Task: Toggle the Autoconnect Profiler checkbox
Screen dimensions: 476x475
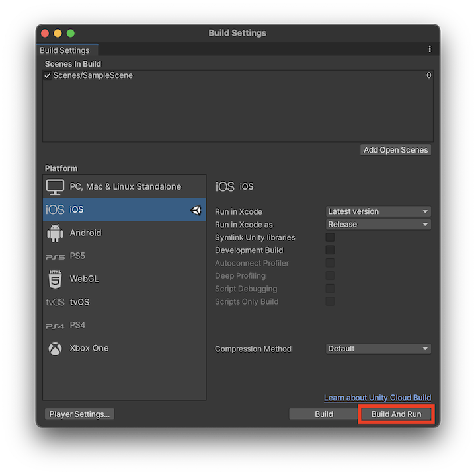Action: pyautogui.click(x=330, y=263)
